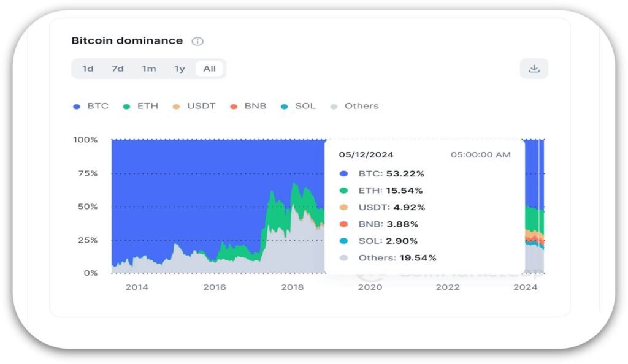Select the 7d time range tab
The image size is (628, 364).
[117, 69]
